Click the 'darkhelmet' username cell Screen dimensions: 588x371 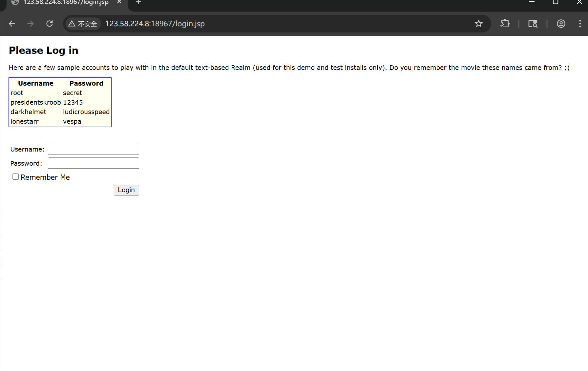tap(29, 112)
